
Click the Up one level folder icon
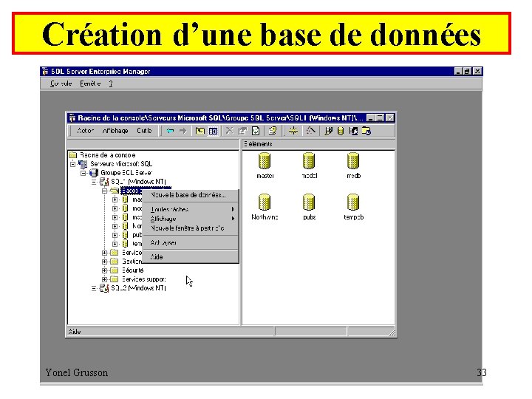pos(199,131)
